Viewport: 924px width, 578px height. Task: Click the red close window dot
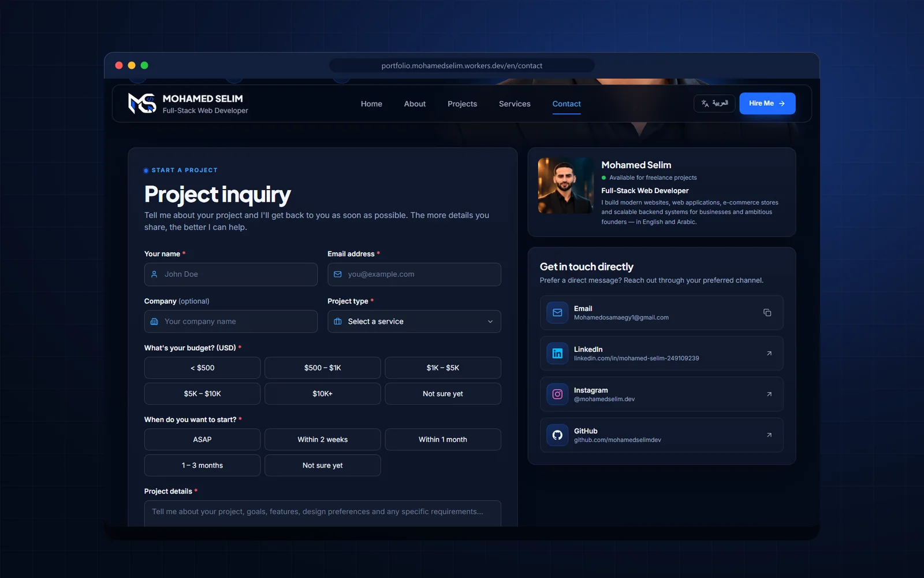coord(119,65)
